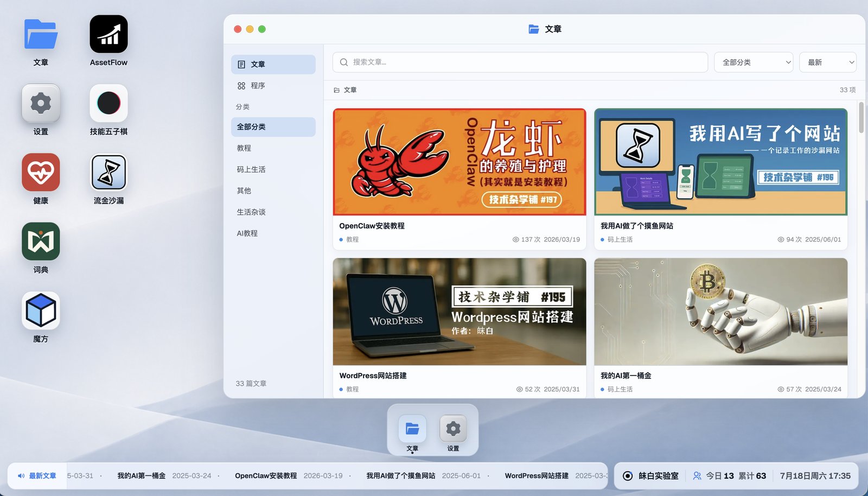
Task: Open the 健康 heart app icon
Action: tap(41, 172)
